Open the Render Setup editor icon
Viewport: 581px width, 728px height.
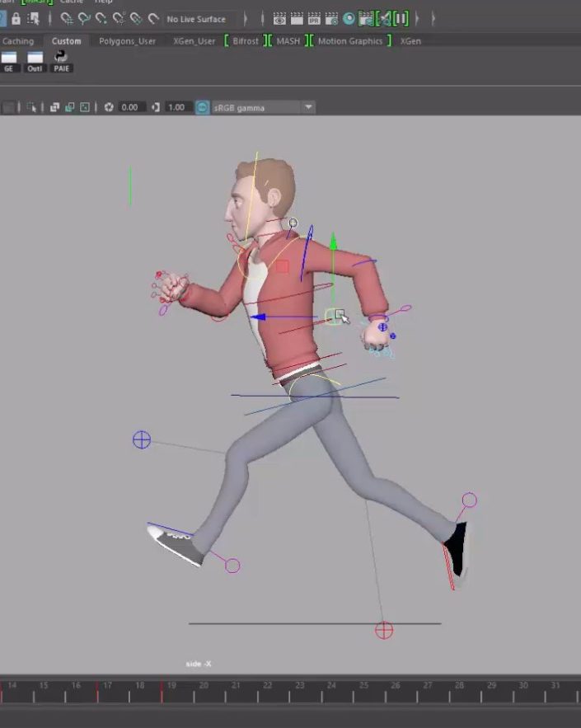[367, 19]
